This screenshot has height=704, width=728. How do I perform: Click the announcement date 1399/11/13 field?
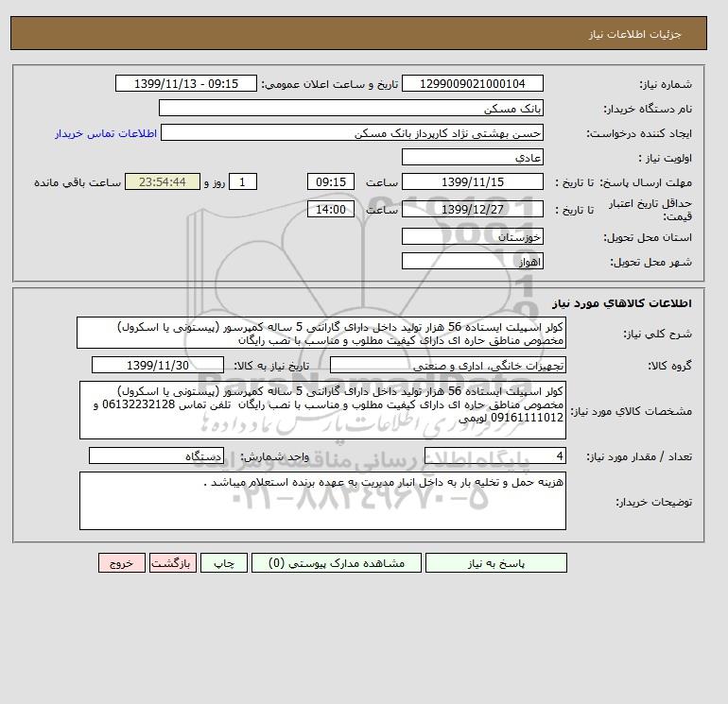click(x=185, y=83)
